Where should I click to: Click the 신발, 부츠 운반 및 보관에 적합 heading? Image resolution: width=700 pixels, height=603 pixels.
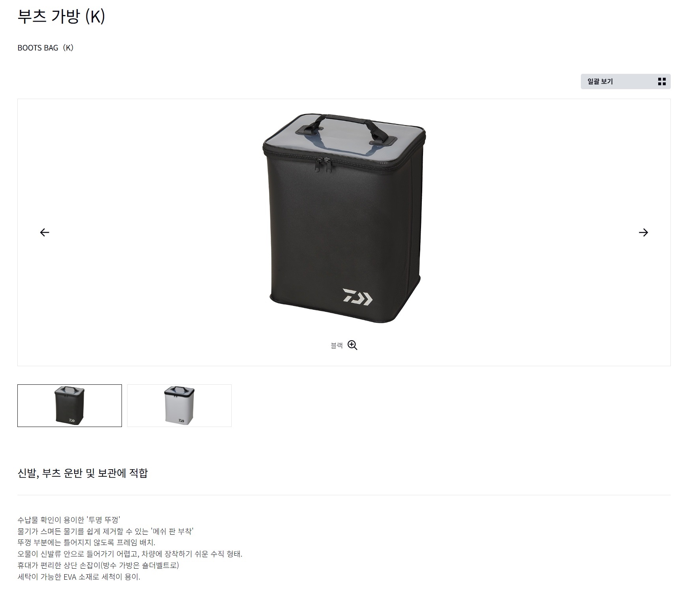coord(82,473)
